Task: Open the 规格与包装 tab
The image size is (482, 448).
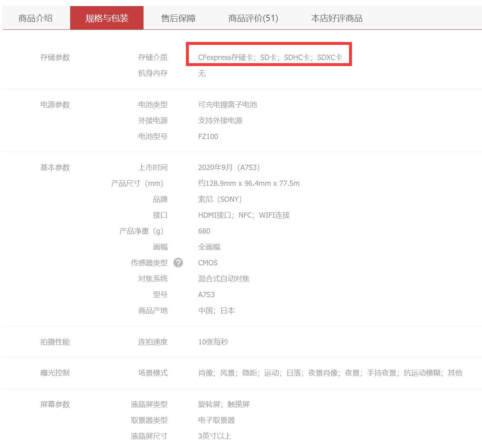Action: click(107, 18)
